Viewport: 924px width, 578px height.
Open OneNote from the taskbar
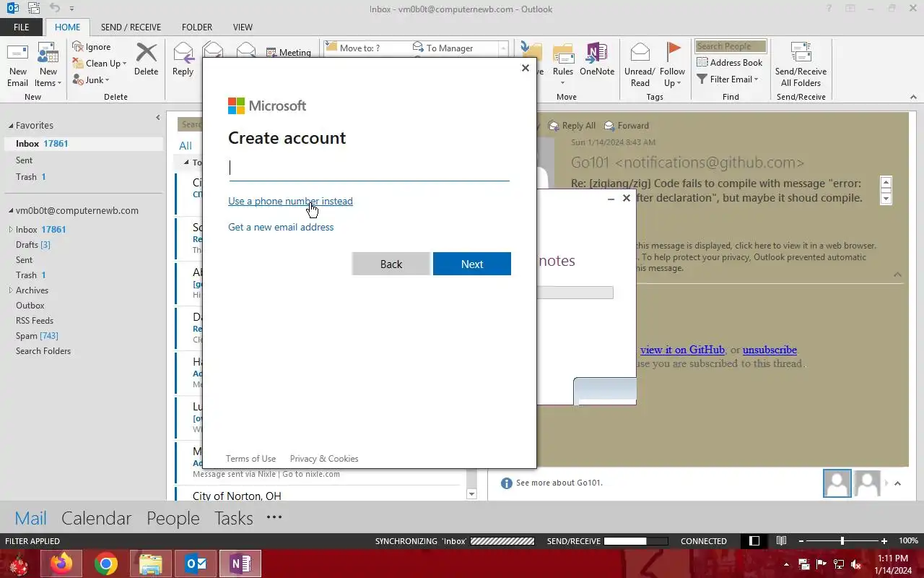(240, 564)
